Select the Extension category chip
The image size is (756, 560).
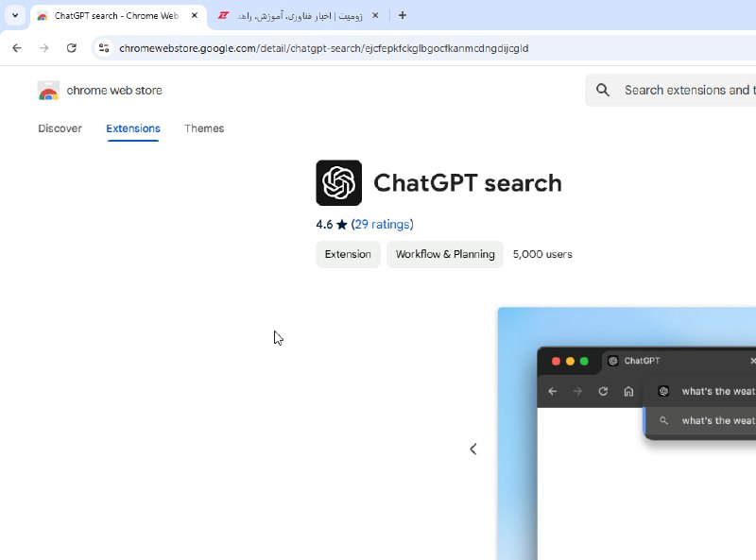pyautogui.click(x=348, y=254)
